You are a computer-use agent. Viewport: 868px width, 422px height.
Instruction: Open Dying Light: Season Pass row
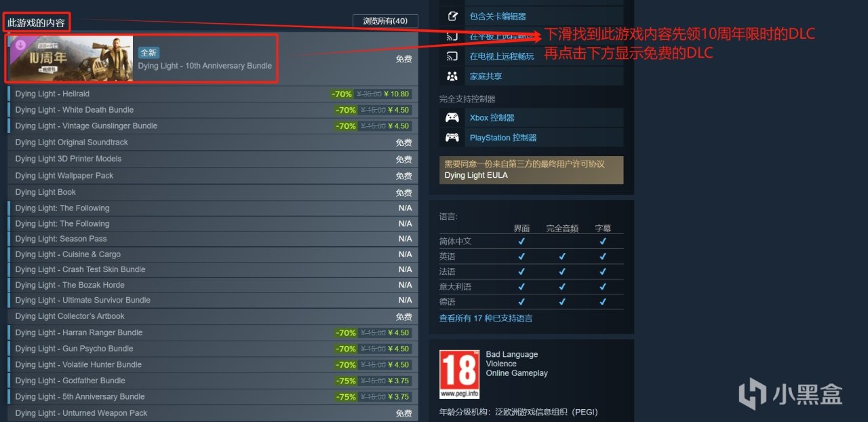pos(213,239)
